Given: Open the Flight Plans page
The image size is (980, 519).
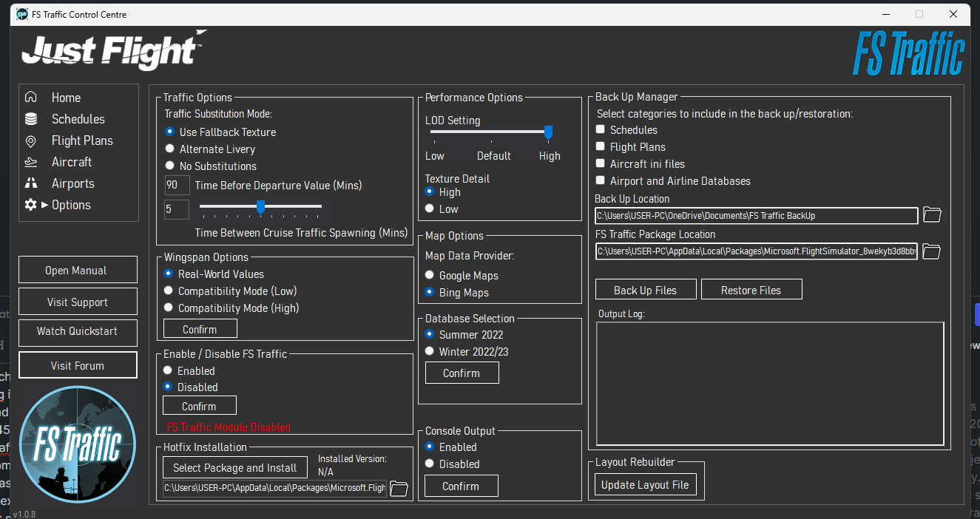Looking at the screenshot, I should pyautogui.click(x=82, y=140).
